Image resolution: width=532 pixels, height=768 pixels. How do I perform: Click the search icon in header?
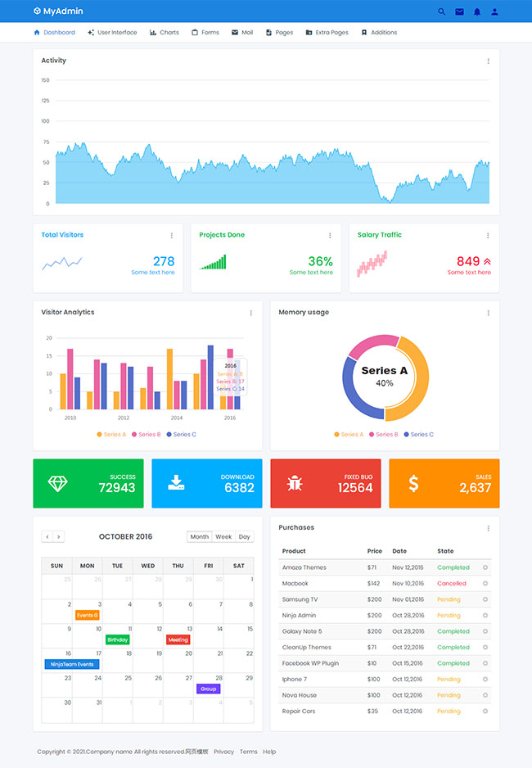click(442, 11)
